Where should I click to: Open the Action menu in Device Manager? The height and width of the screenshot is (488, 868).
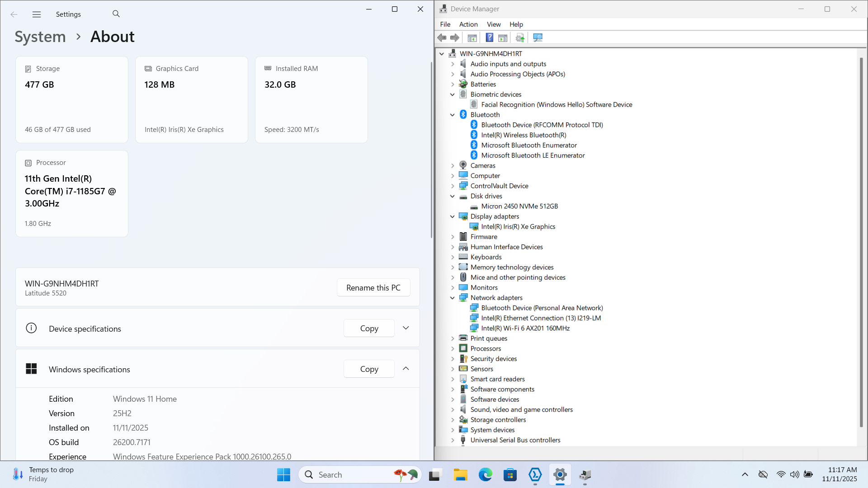pyautogui.click(x=468, y=24)
